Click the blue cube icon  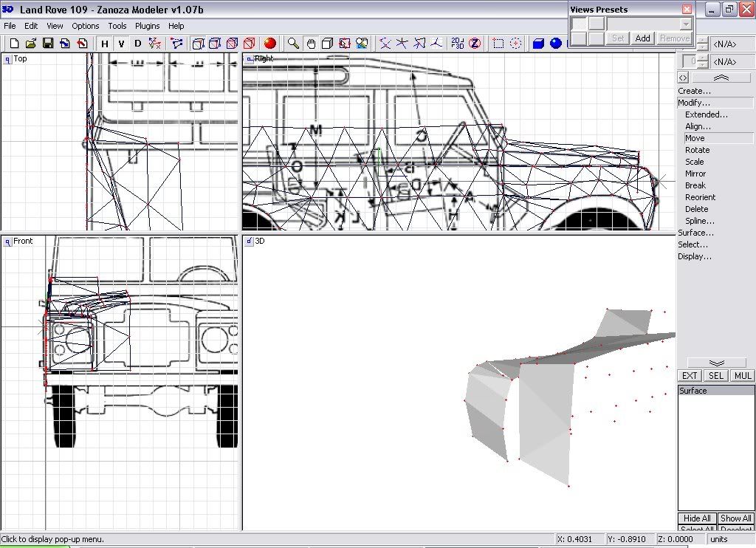click(538, 44)
